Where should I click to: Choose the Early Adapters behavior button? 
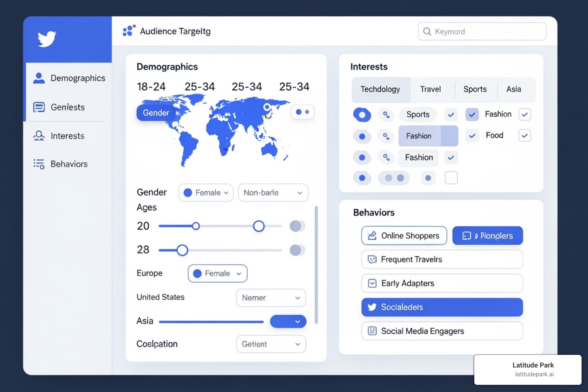[442, 283]
